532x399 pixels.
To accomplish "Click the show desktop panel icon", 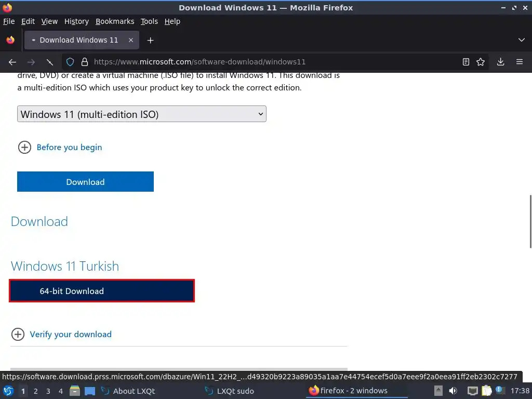I will pos(89,391).
